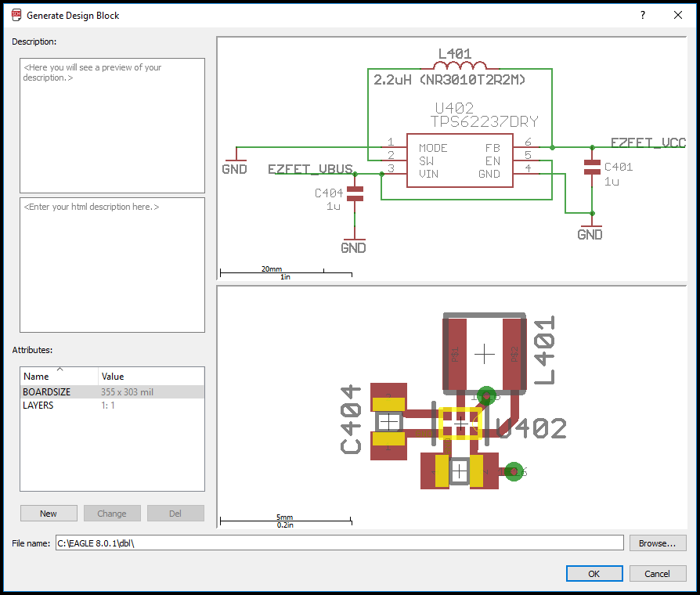Confirm with the OK button
The image size is (700, 595).
point(594,574)
